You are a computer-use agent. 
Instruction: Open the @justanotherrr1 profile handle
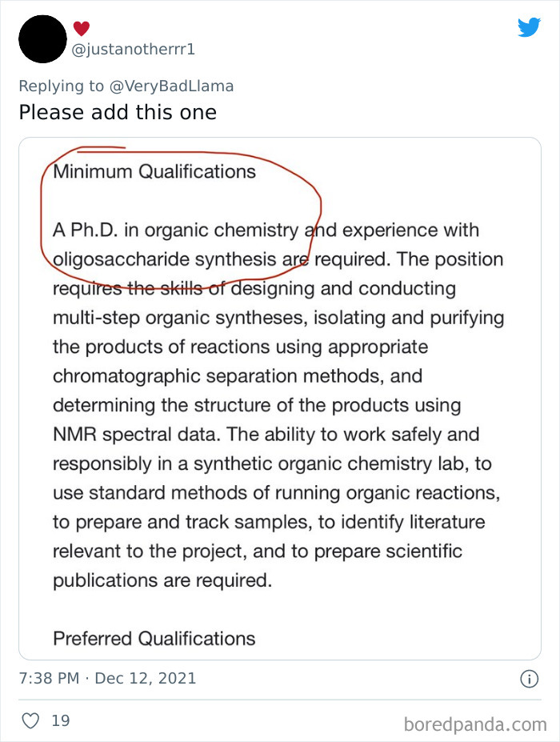click(134, 50)
